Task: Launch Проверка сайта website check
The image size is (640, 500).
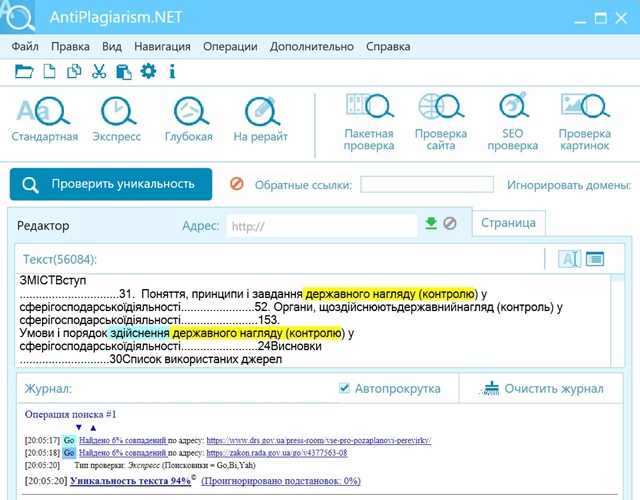Action: pos(441,122)
